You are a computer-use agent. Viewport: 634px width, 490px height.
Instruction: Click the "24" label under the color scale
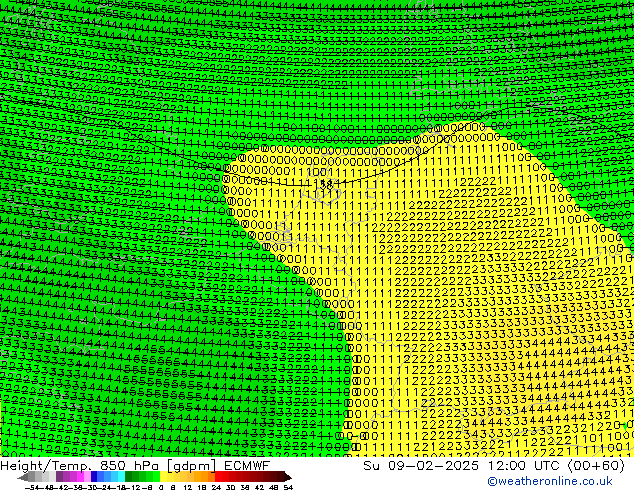coord(216,487)
